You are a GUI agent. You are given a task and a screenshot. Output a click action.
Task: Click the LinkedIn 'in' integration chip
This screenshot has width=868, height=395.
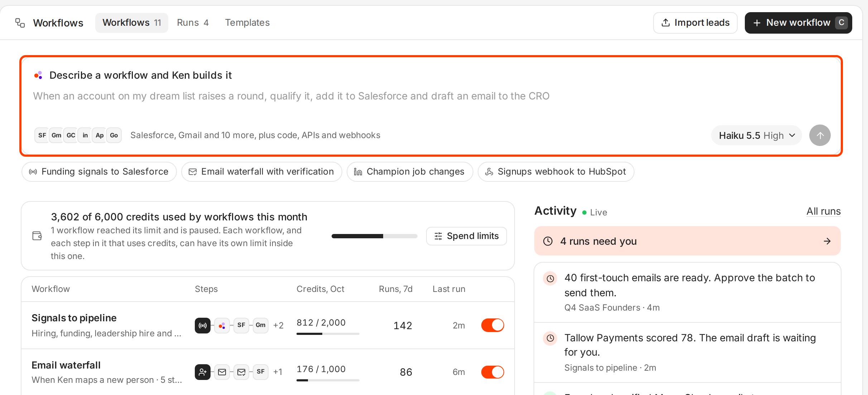(85, 135)
